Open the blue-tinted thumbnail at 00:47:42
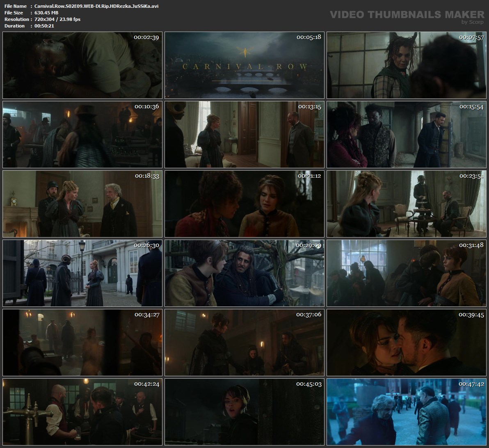Viewport: 489px width, 448px height. (x=407, y=412)
